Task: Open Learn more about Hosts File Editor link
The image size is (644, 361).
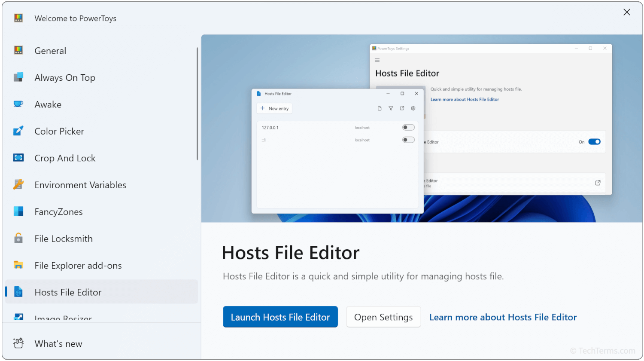Action: (503, 317)
